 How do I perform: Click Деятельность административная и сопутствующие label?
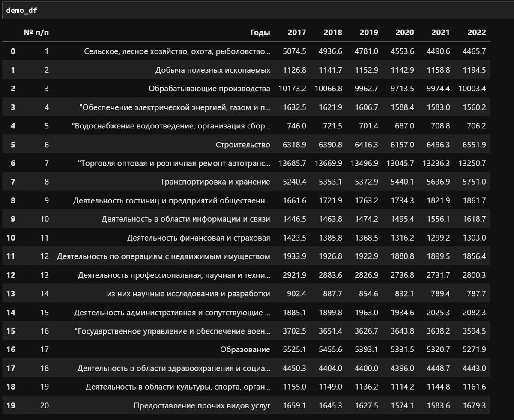pos(172,313)
